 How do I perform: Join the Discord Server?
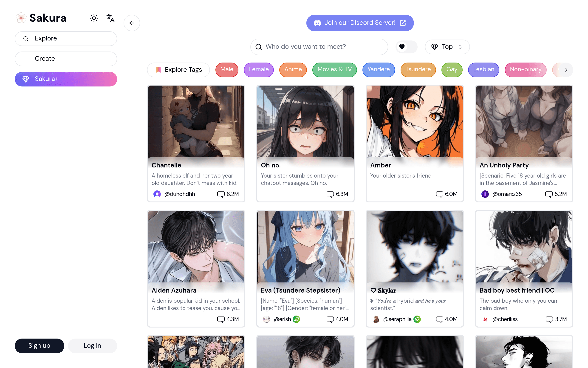coord(360,23)
